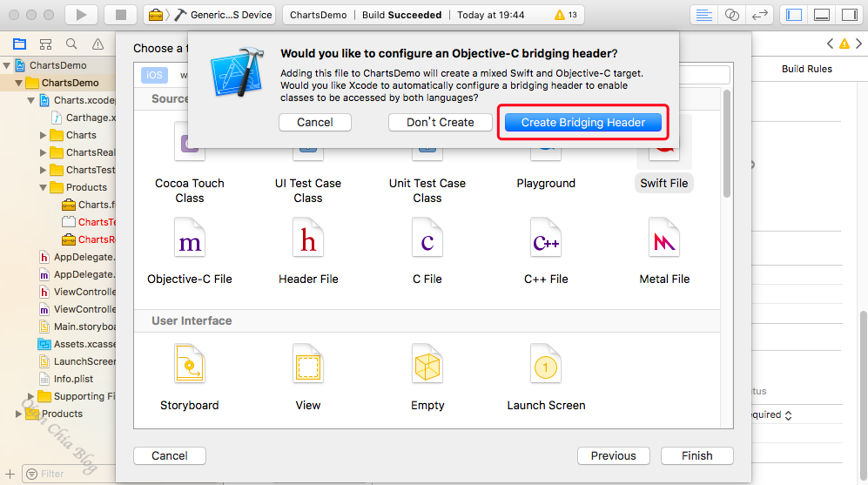The image size is (868, 485).
Task: Expand the ChartsTests folder
Action: coord(44,170)
